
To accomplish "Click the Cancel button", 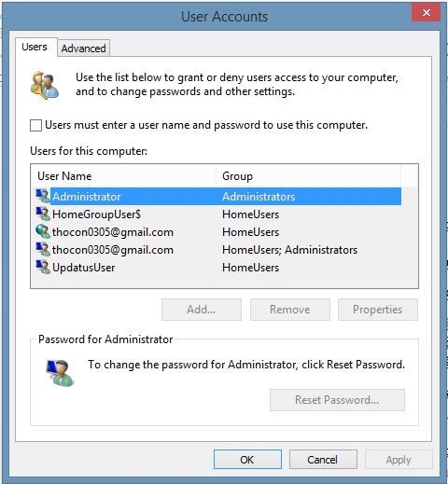I will click(323, 459).
